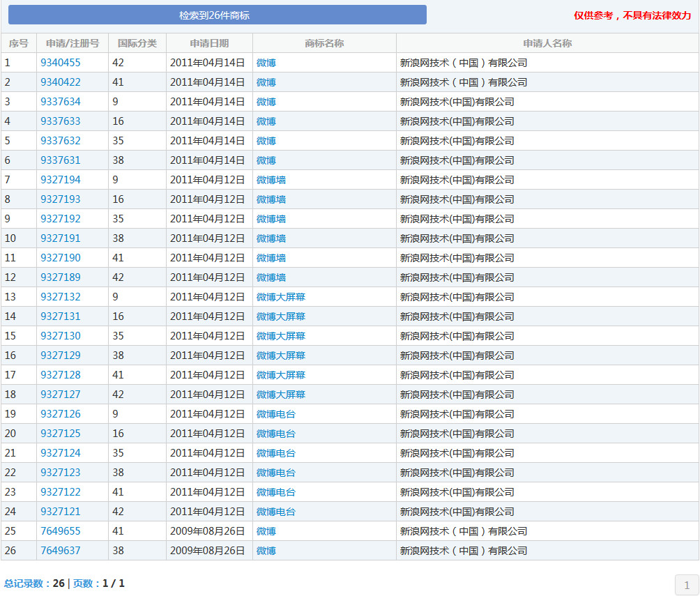
Task: Click trademark name 微博 in row 6
Action: click(x=266, y=160)
